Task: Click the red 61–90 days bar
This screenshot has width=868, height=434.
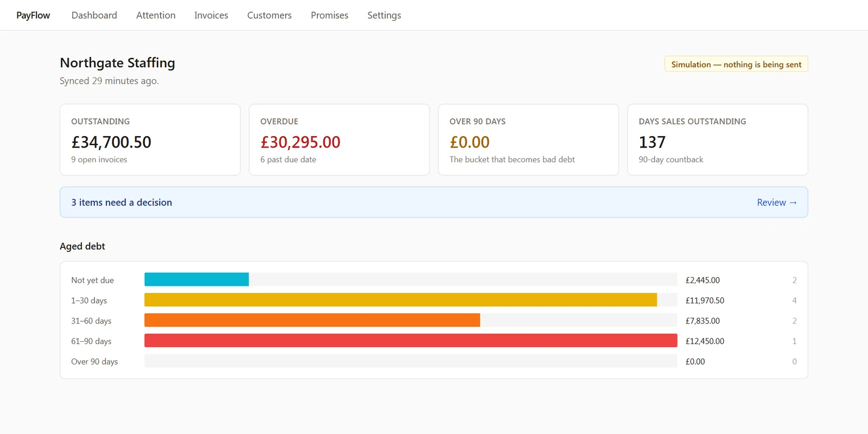Action: pos(411,340)
